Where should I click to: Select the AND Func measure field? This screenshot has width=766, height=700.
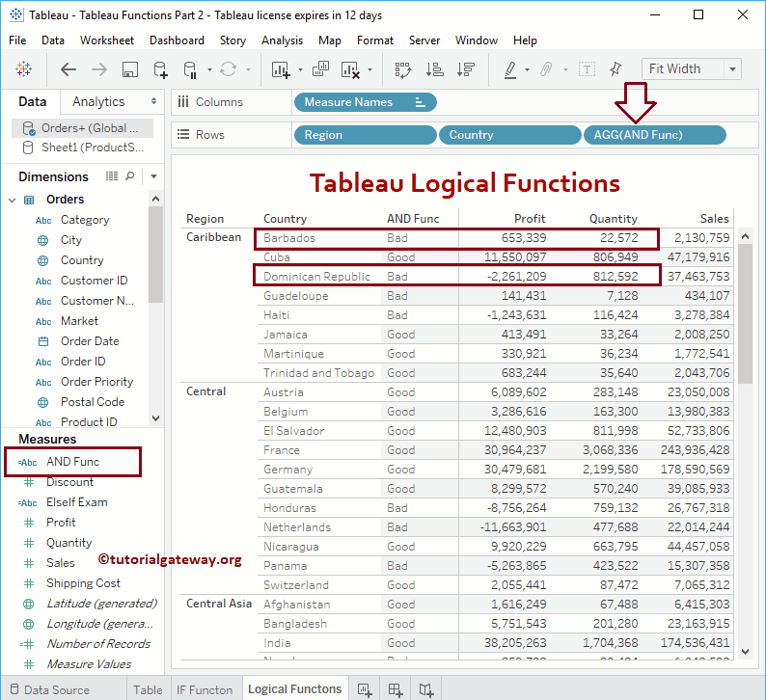pos(73,462)
